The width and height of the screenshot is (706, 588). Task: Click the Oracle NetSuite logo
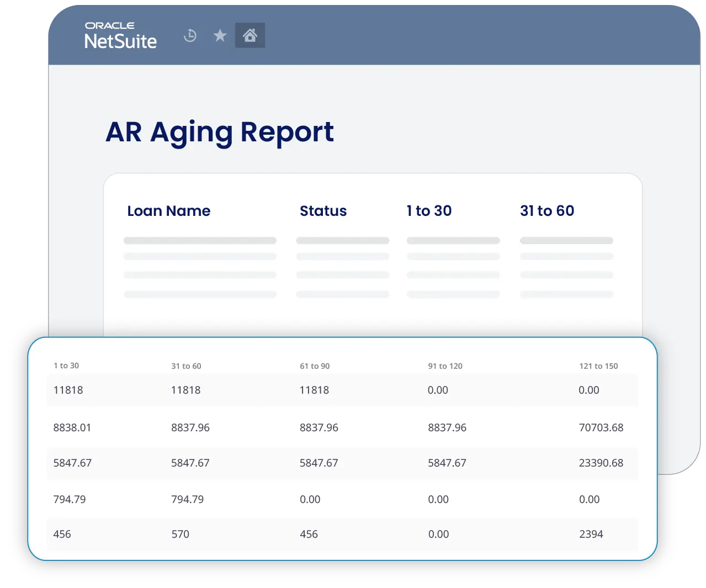[x=120, y=35]
